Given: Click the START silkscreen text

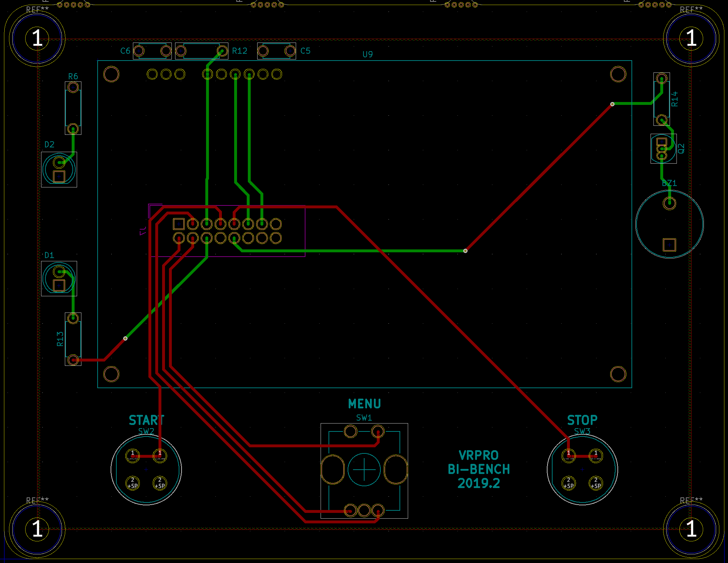Looking at the screenshot, I should [146, 420].
